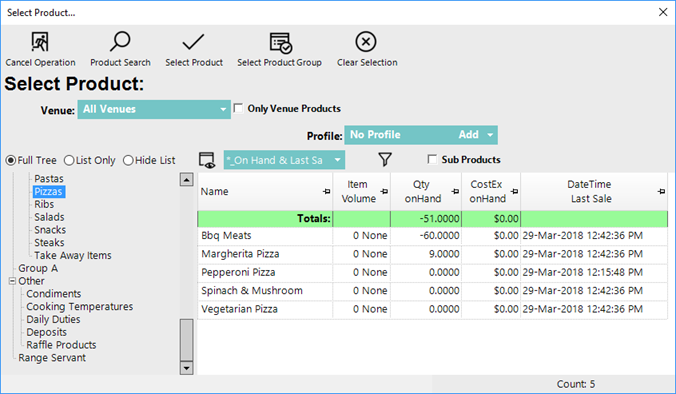676x394 pixels.
Task: Click the tree scrollbar thumb
Action: pos(186,339)
